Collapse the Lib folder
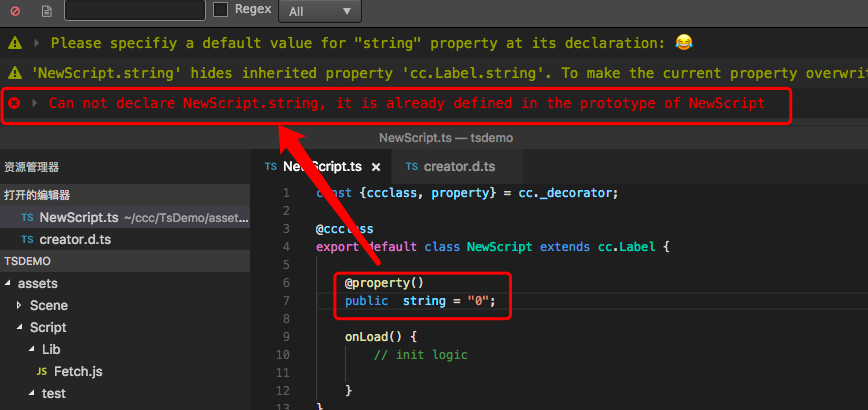The height and width of the screenshot is (410, 868). pos(32,350)
